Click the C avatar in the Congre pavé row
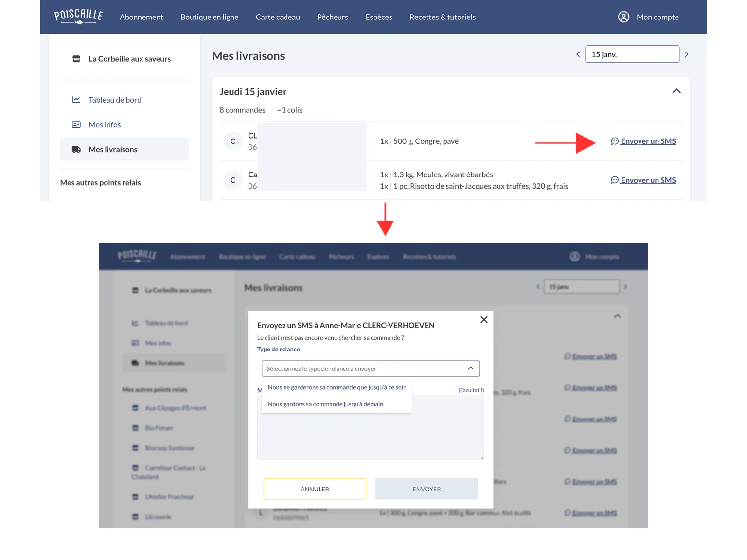Screen dimensions: 747x560 233,141
